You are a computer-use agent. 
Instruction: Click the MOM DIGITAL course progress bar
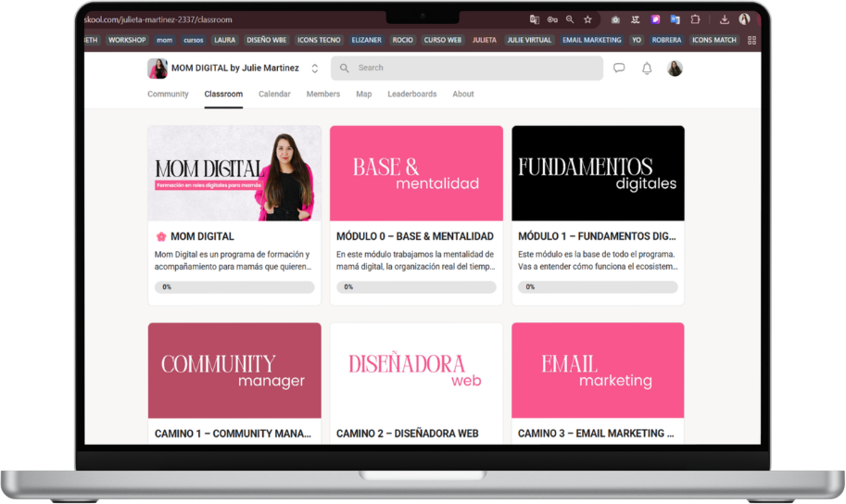click(234, 287)
